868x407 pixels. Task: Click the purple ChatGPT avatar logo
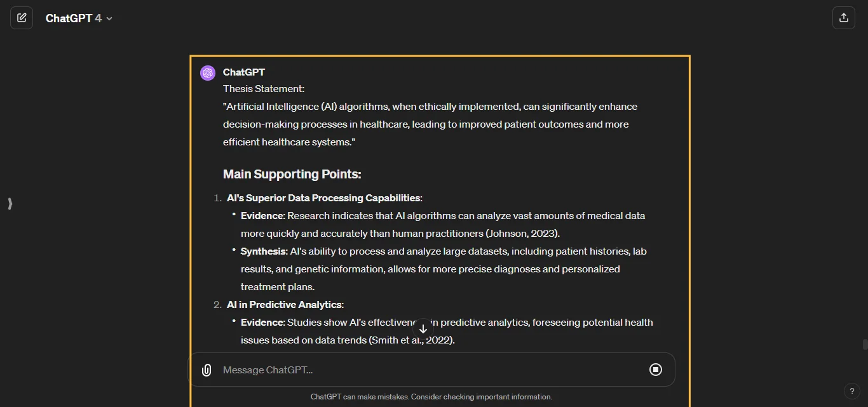click(x=208, y=73)
